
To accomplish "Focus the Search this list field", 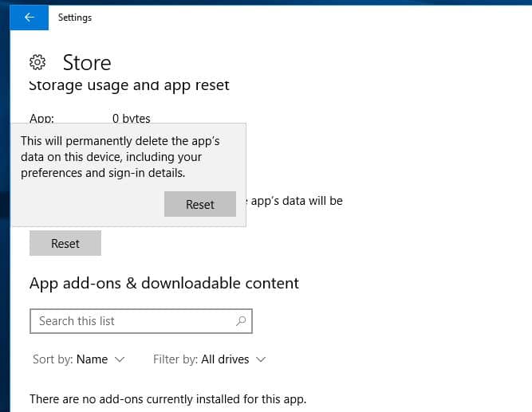I will [x=141, y=321].
